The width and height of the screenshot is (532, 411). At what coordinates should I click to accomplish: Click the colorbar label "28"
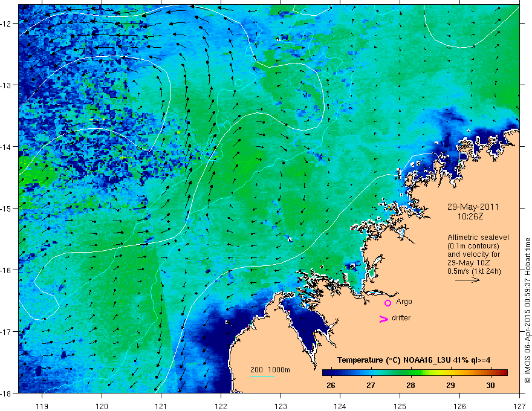click(x=411, y=385)
